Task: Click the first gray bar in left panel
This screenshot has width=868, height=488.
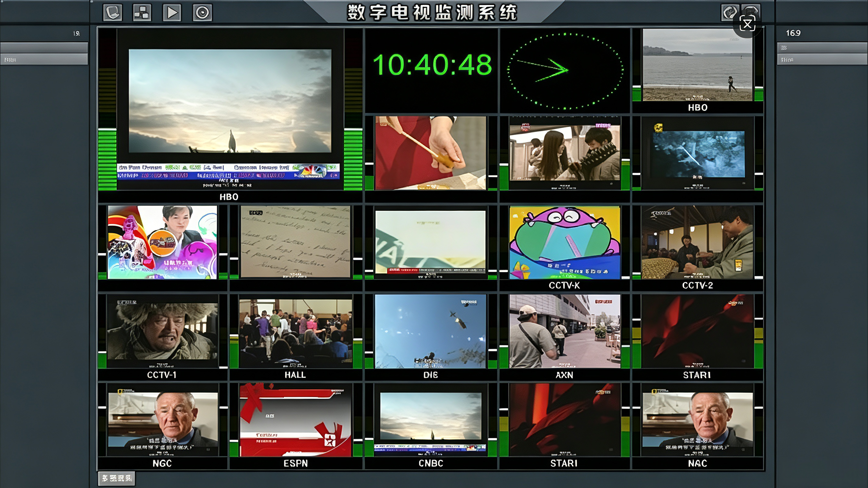Action: [x=44, y=47]
